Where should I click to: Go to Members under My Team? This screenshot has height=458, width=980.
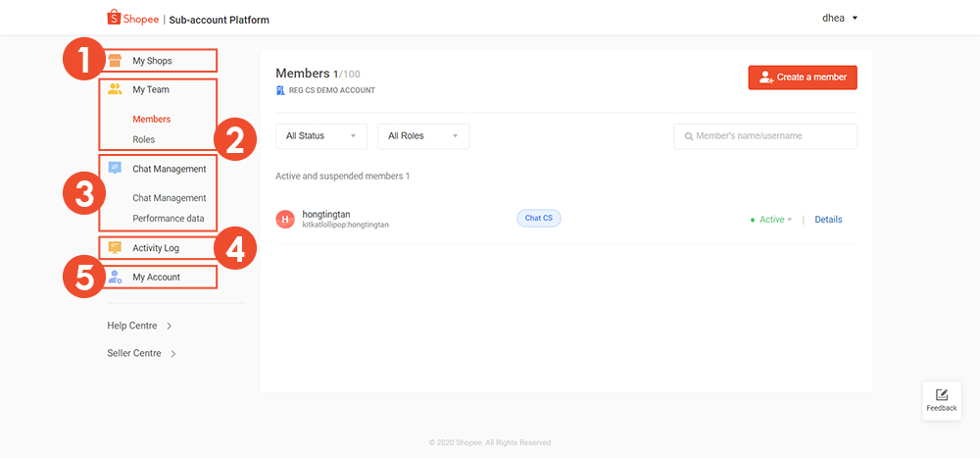[x=151, y=119]
